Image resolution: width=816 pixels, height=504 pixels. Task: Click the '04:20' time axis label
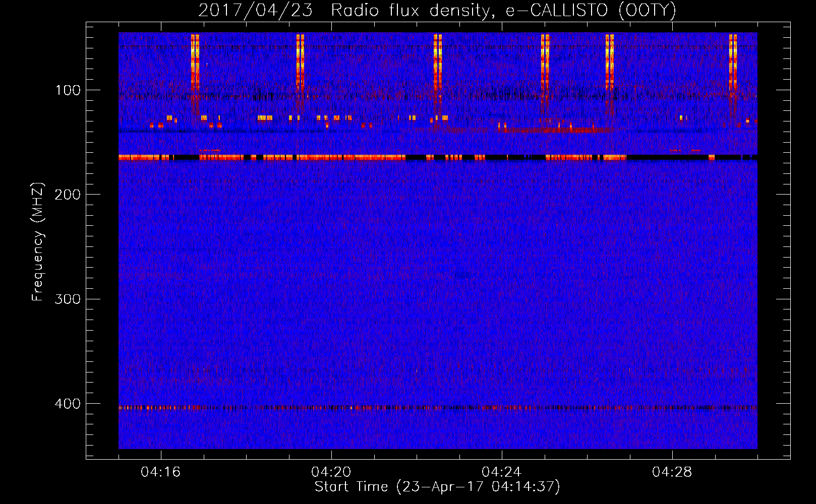pyautogui.click(x=331, y=472)
